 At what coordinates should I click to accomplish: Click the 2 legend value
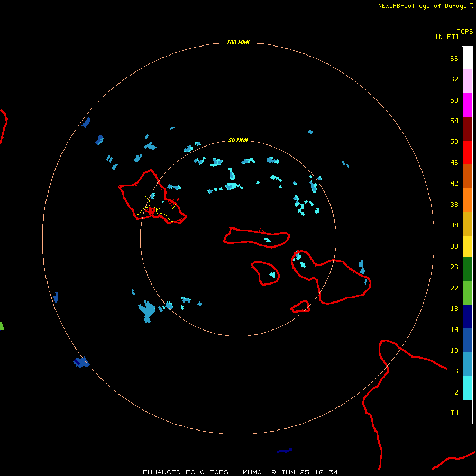pyautogui.click(x=456, y=392)
